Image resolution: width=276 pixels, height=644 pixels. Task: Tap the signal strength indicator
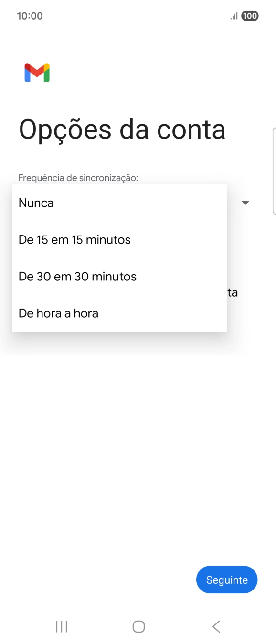pyautogui.click(x=233, y=15)
